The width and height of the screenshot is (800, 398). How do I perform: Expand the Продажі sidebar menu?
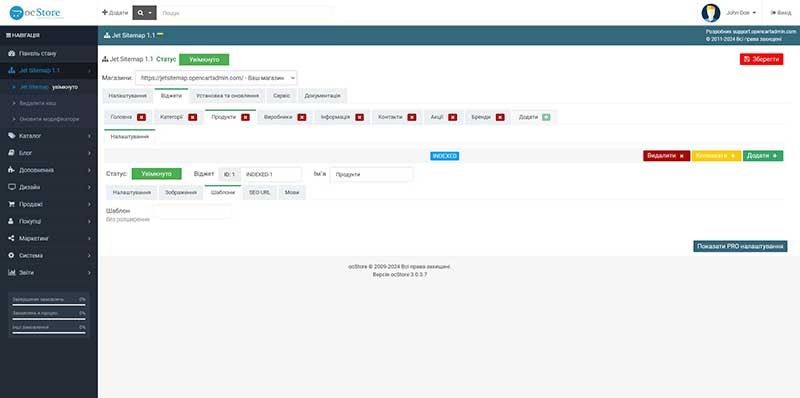pos(48,204)
